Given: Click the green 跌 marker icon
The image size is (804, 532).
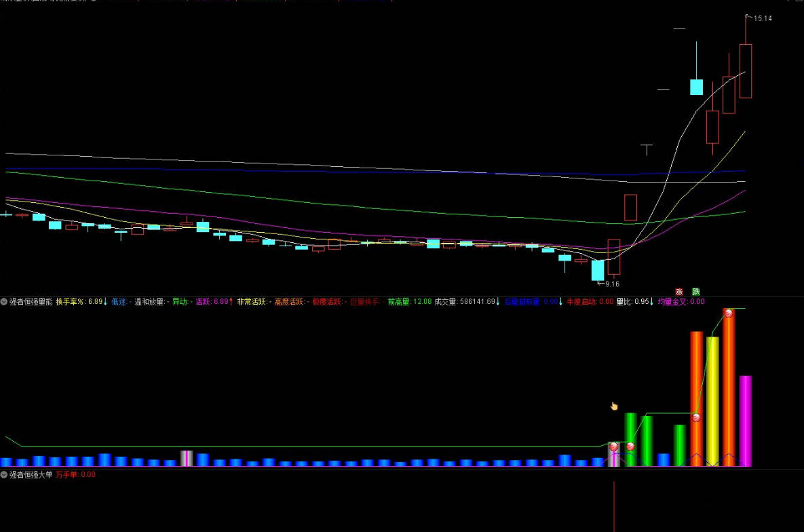Looking at the screenshot, I should 696,291.
